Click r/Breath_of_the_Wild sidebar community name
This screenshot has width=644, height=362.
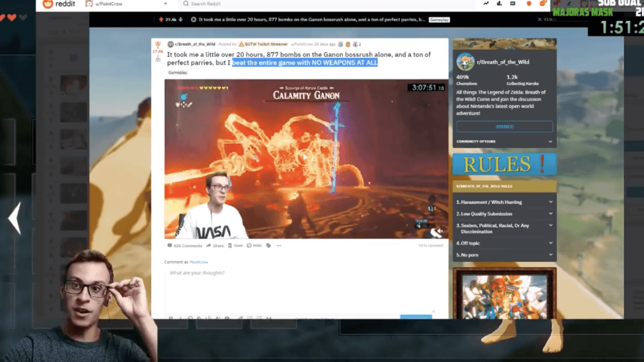point(503,62)
